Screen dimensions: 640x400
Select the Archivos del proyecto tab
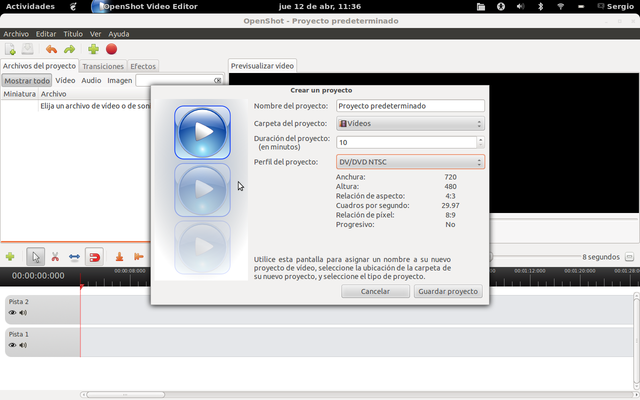(x=39, y=66)
